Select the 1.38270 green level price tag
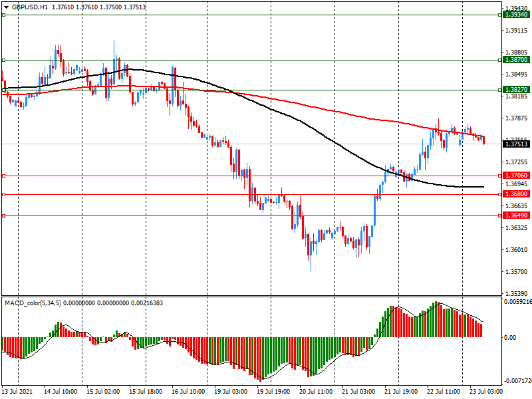This screenshot has width=532, height=399. [517, 90]
